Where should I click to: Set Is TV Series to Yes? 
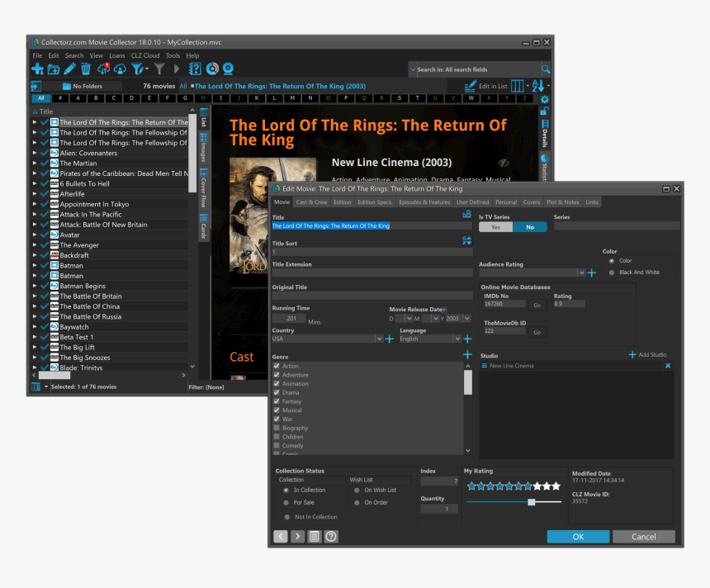[495, 226]
